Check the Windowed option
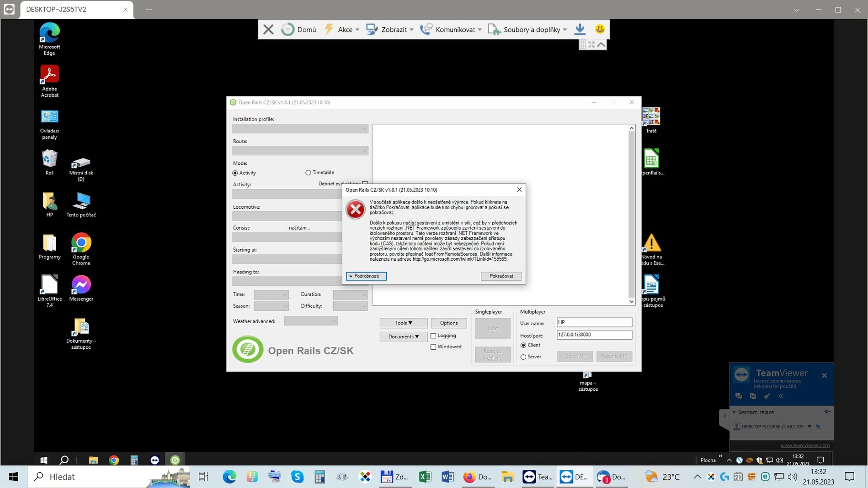The width and height of the screenshot is (868, 488). tap(433, 347)
